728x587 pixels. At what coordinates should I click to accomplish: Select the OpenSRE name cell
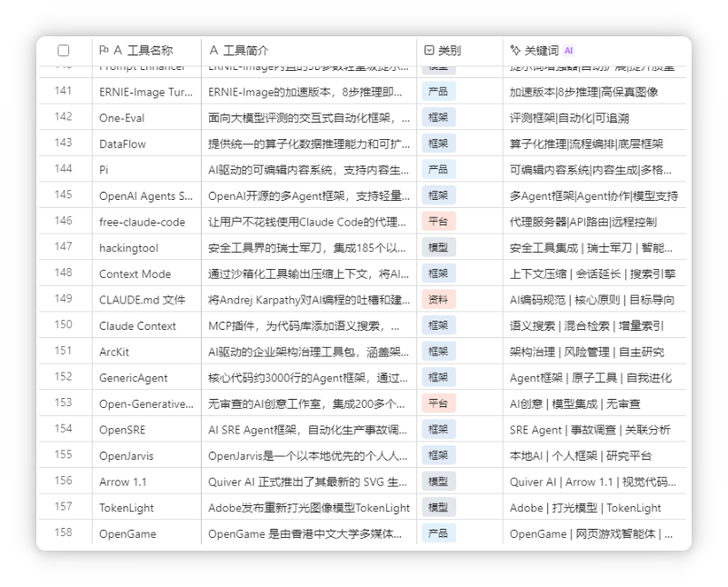[x=146, y=430]
